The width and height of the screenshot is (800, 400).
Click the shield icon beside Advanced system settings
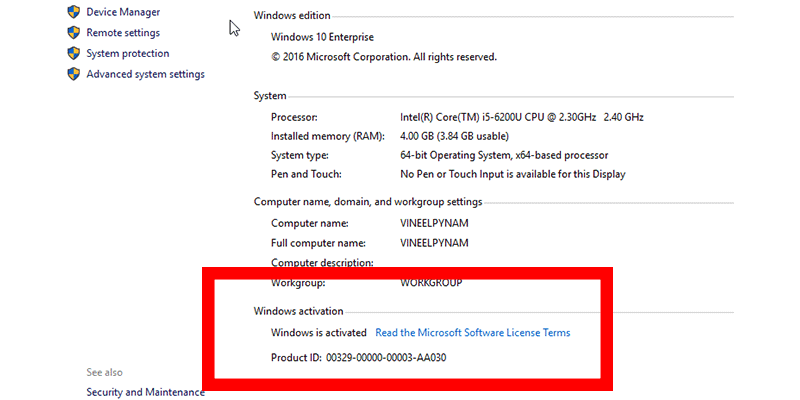pos(73,74)
